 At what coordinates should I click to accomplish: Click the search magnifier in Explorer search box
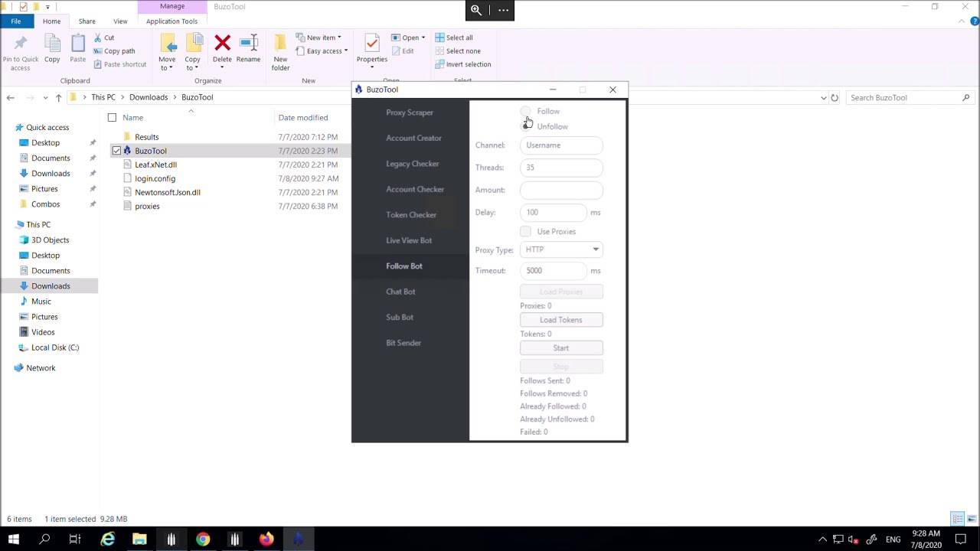[x=965, y=98]
